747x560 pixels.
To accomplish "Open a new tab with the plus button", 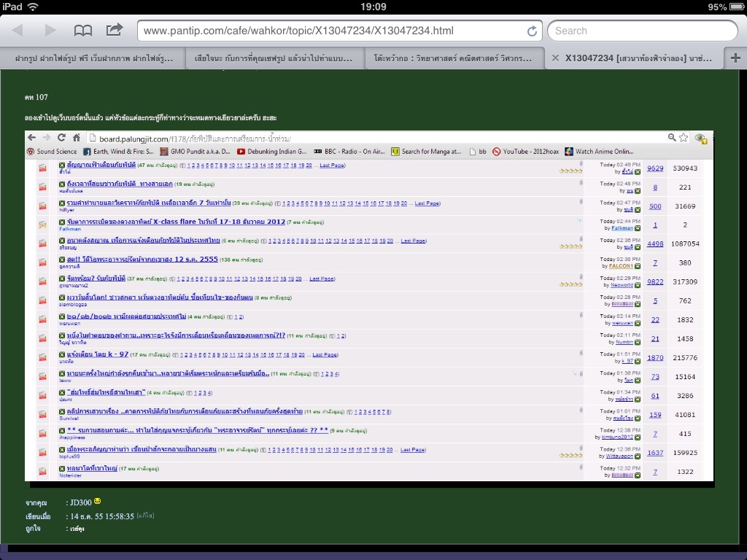I will (734, 58).
